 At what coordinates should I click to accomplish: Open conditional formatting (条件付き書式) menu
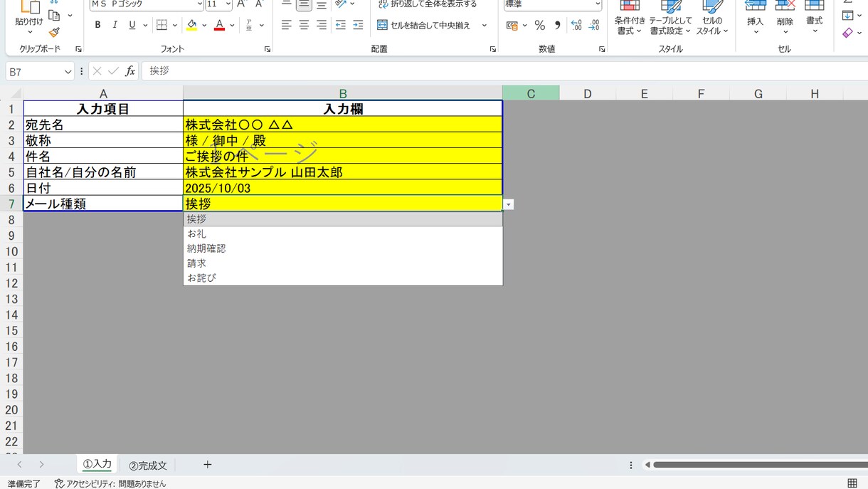[630, 19]
